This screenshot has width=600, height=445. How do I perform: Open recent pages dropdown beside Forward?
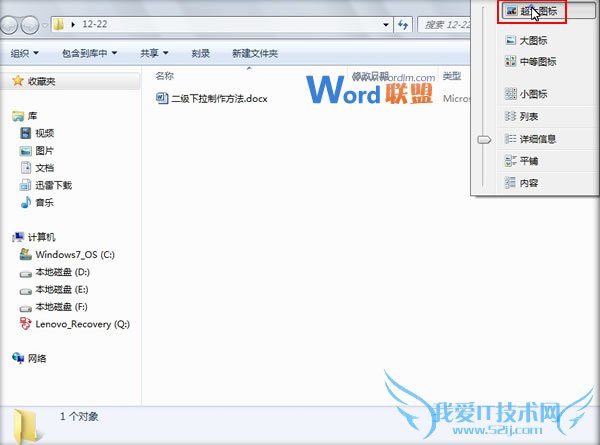tap(44, 26)
